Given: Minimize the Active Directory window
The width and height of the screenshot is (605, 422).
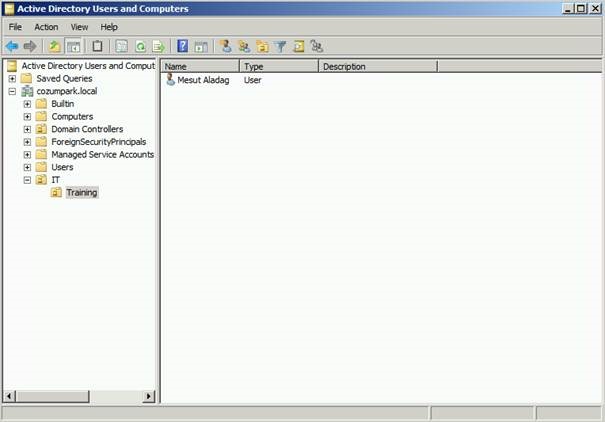Looking at the screenshot, I should 567,8.
